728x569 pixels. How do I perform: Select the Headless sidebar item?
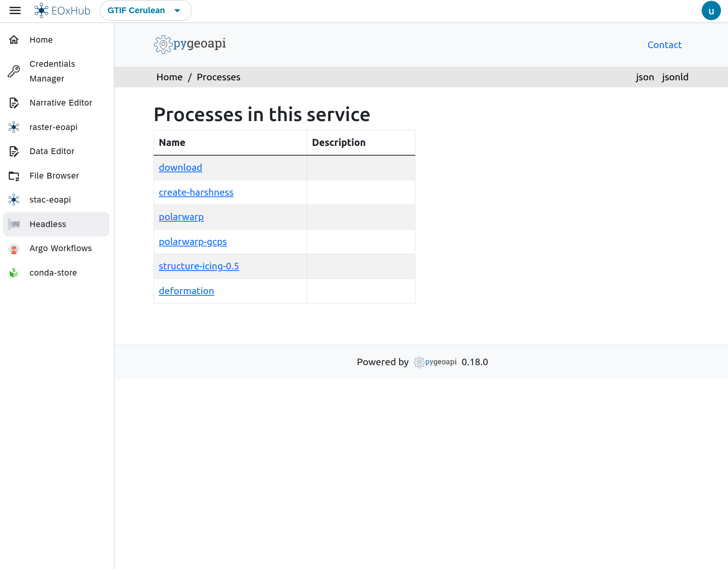[x=48, y=224]
